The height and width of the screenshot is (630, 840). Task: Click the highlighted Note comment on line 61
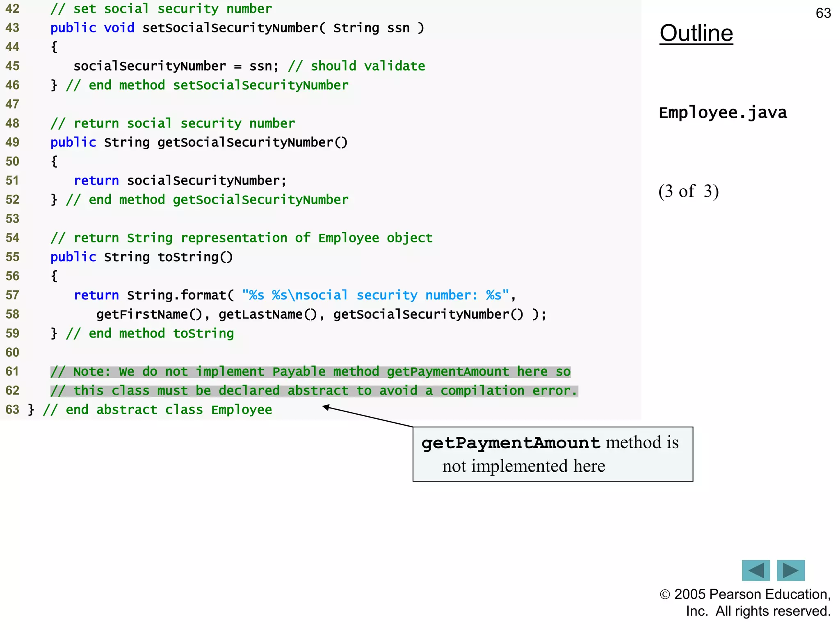[x=310, y=372]
